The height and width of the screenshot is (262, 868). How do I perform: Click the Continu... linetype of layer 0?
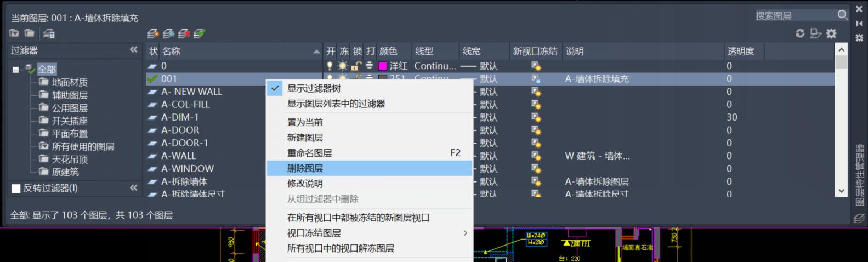coord(435,66)
